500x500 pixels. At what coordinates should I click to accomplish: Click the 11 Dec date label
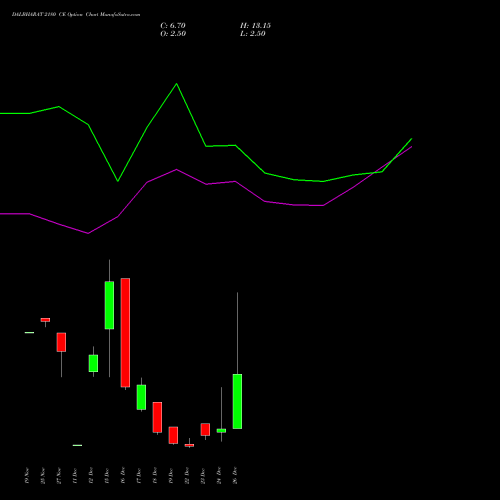[75, 476]
